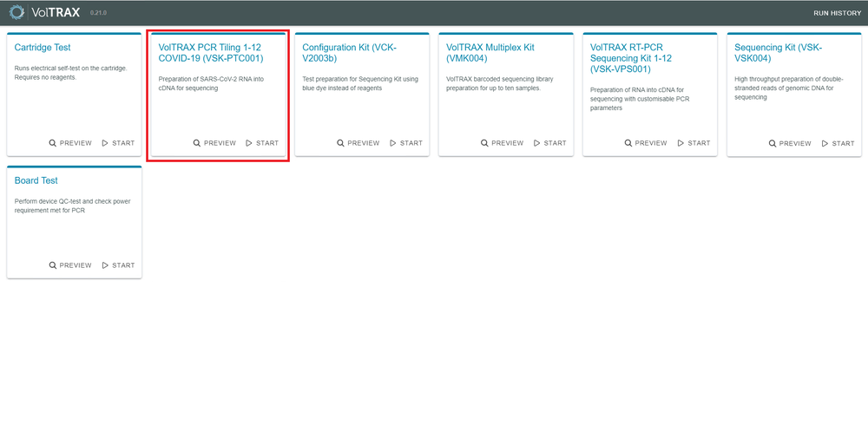Viewport: 868px width, 444px height.
Task: Click 'VolTRAX barcoded sequencing library' description
Action: (501, 83)
